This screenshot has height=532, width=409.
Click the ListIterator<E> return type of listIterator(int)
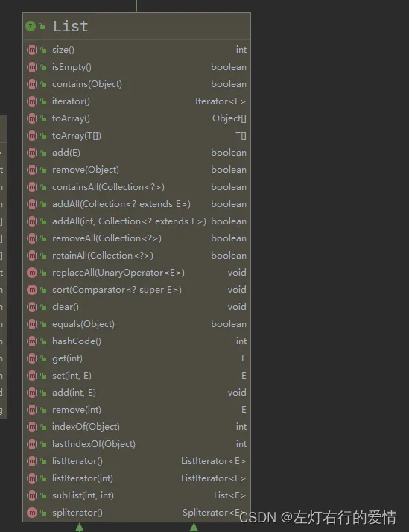213,478
